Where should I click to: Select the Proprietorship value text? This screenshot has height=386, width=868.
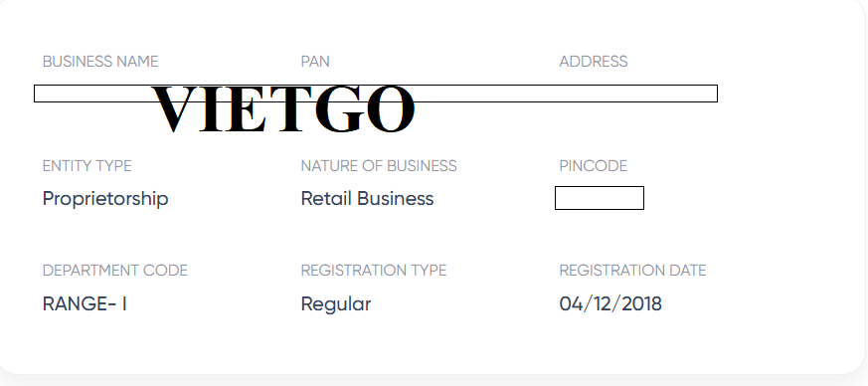coord(105,199)
